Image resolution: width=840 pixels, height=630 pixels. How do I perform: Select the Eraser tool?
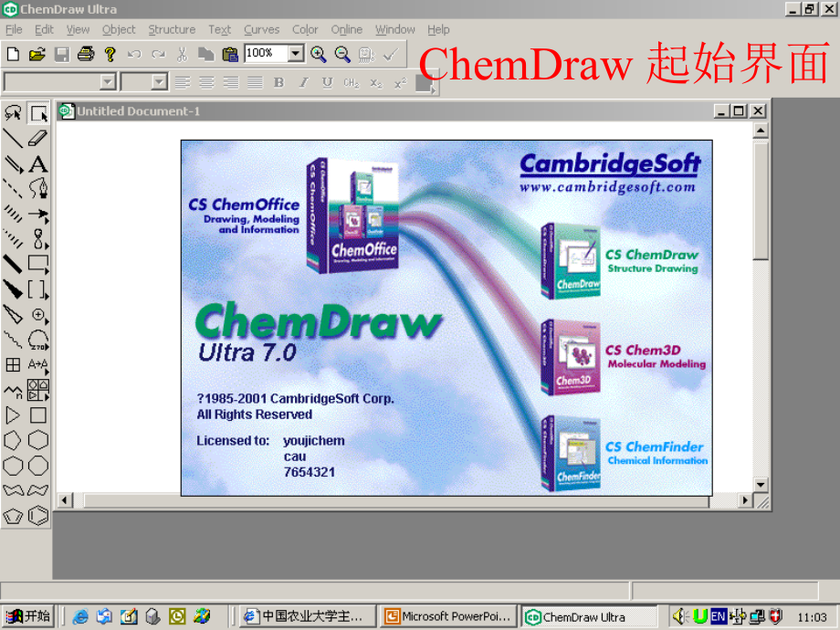(37, 139)
